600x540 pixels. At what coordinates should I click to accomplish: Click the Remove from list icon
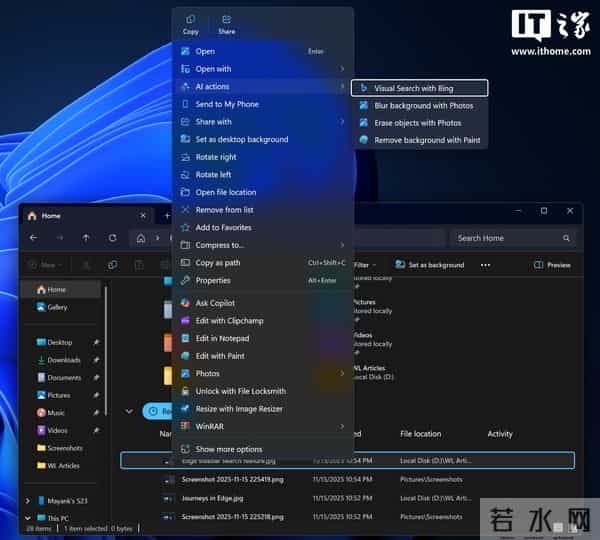tap(185, 210)
